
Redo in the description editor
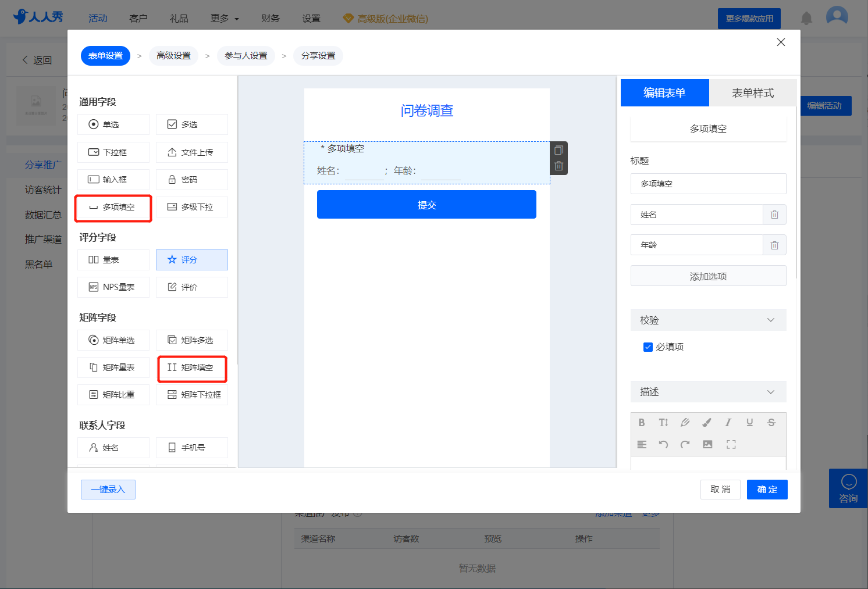pos(685,444)
